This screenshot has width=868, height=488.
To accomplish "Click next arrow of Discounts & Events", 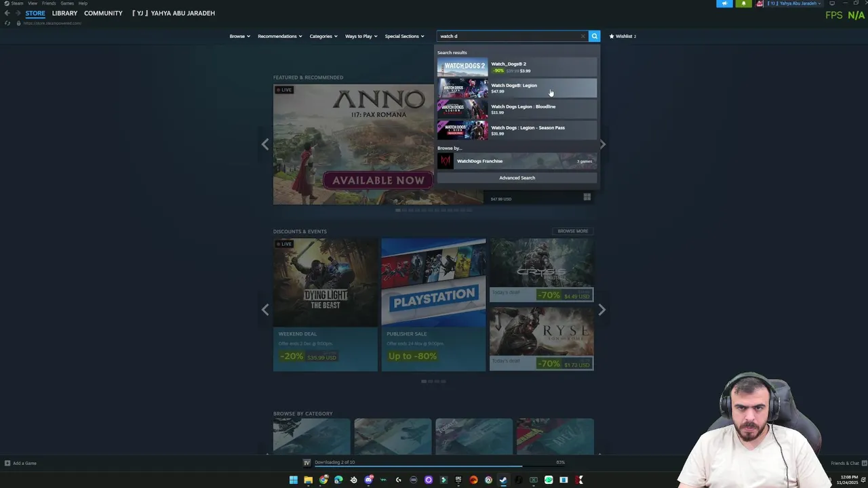I will [601, 310].
